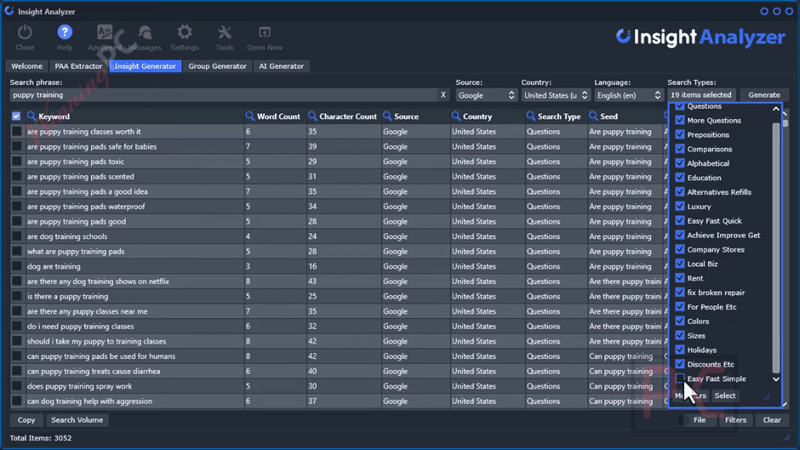This screenshot has width=800, height=450.
Task: Open the Messages toolbar icon
Action: coord(145,33)
